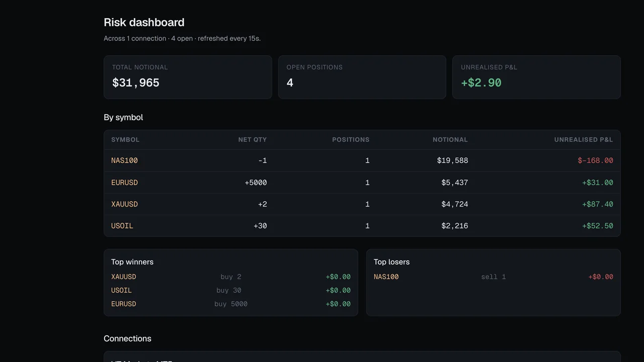Select XAUUSD in the By symbol table
Image resolution: width=644 pixels, height=362 pixels.
point(124,204)
